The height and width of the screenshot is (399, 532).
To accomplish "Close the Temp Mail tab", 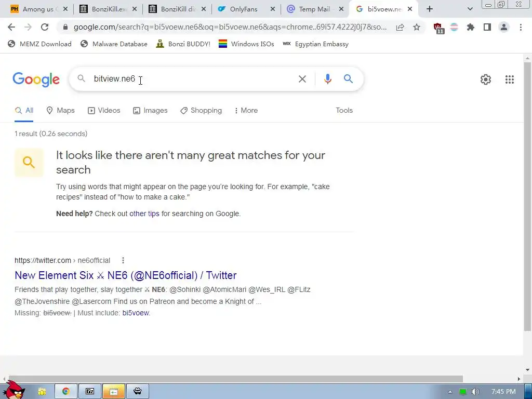I will point(341,9).
